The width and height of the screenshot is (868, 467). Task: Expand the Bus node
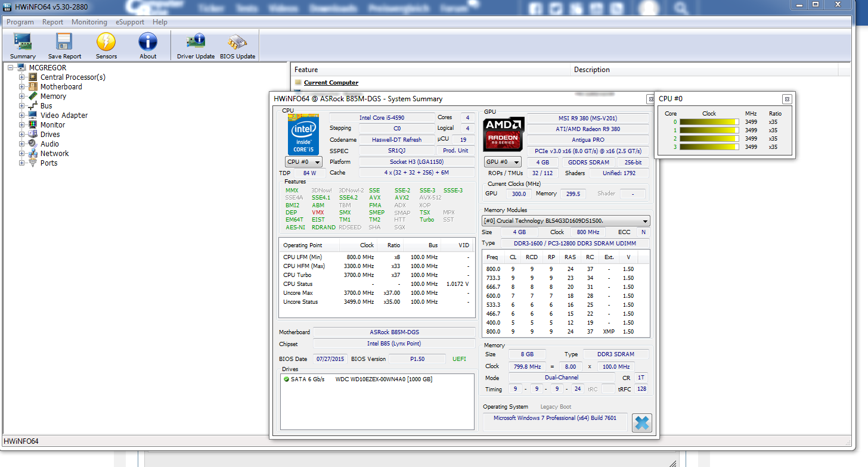pyautogui.click(x=22, y=105)
